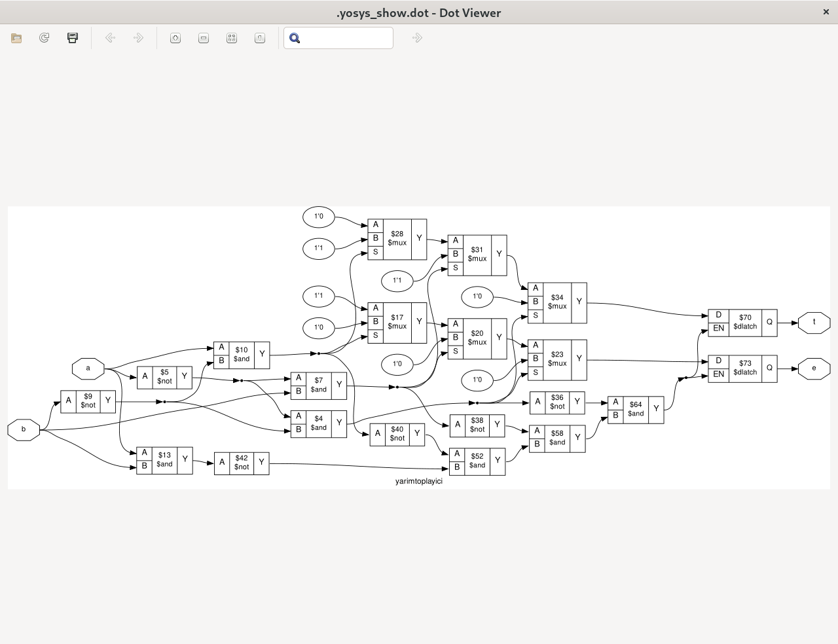Select the 1'0 constant feeding $20 mux

pos(397,364)
